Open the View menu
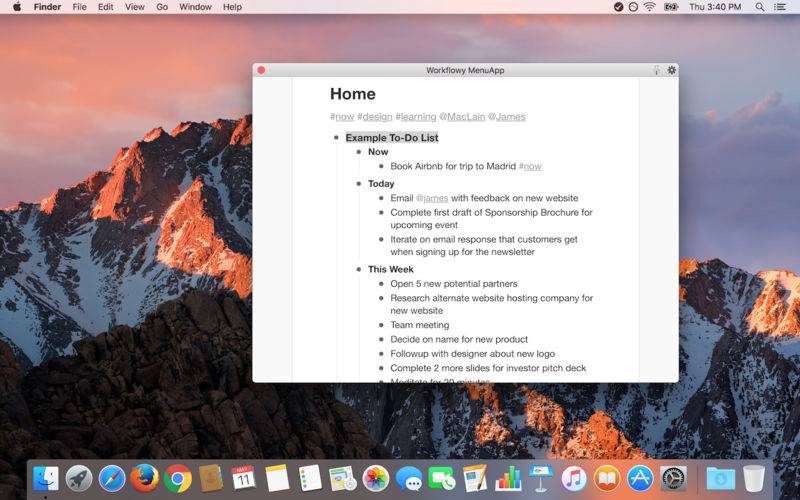 coord(135,7)
